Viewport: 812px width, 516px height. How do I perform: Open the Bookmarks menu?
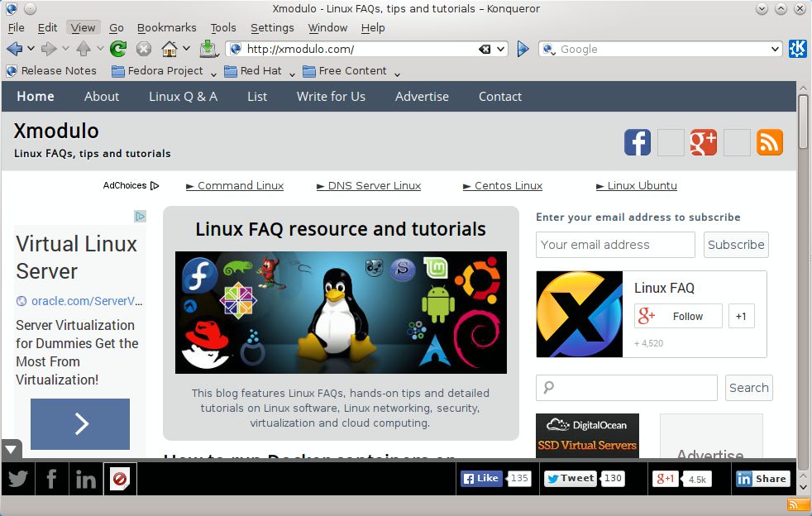166,27
